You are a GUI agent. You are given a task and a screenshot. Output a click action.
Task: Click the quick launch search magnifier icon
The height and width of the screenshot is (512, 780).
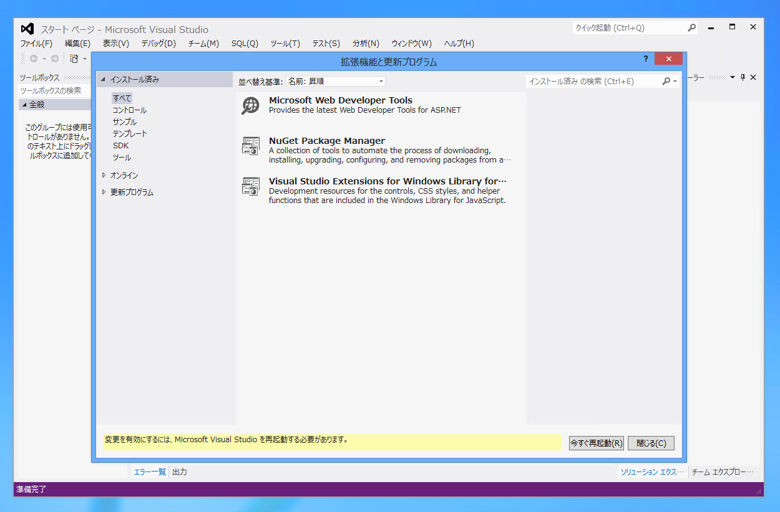[691, 28]
